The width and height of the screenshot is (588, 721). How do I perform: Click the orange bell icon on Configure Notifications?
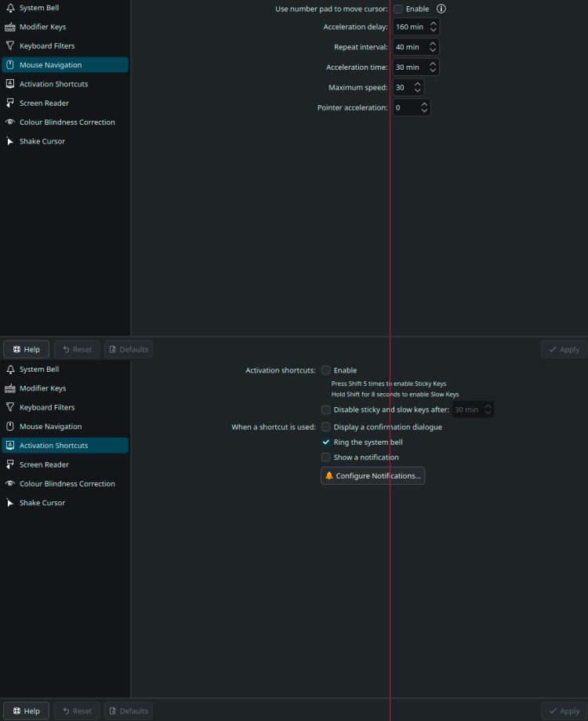click(x=329, y=475)
